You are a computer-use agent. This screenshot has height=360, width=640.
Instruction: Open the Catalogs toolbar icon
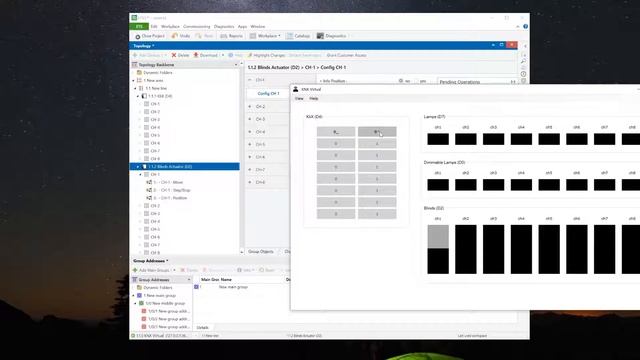[x=298, y=36]
